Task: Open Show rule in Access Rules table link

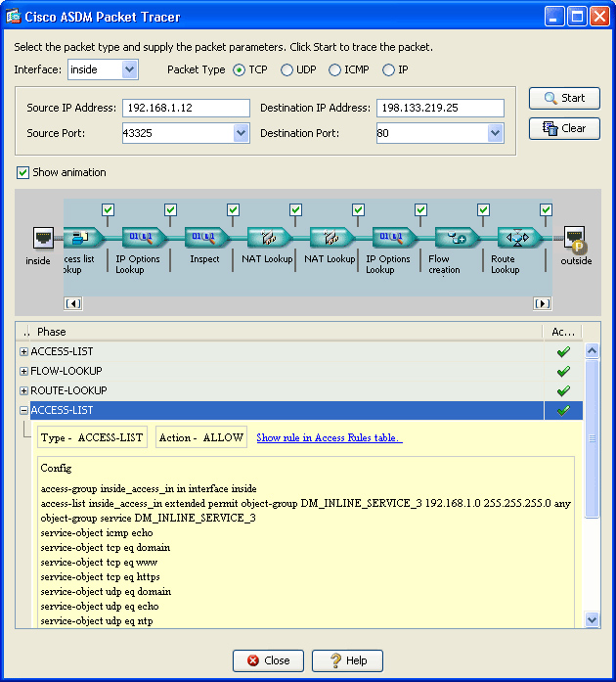Action: [330, 437]
